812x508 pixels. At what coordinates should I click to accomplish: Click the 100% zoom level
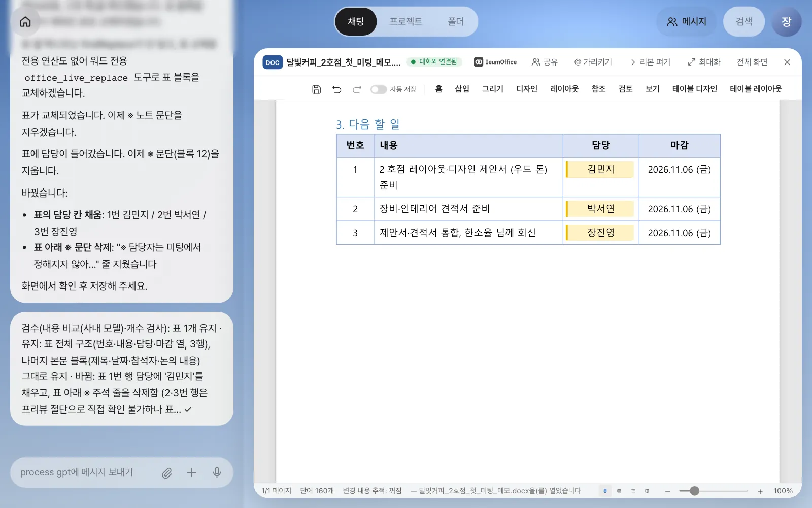coord(783,491)
